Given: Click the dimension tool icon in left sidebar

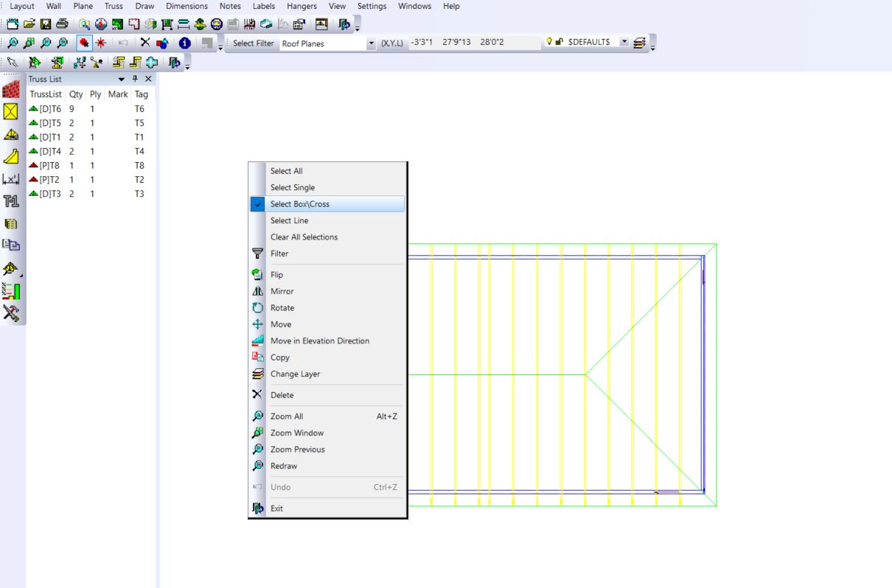Looking at the screenshot, I should pyautogui.click(x=11, y=178).
